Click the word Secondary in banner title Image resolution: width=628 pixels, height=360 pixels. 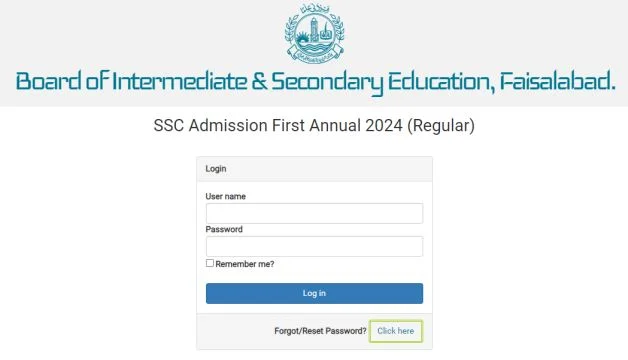pyautogui.click(x=327, y=82)
